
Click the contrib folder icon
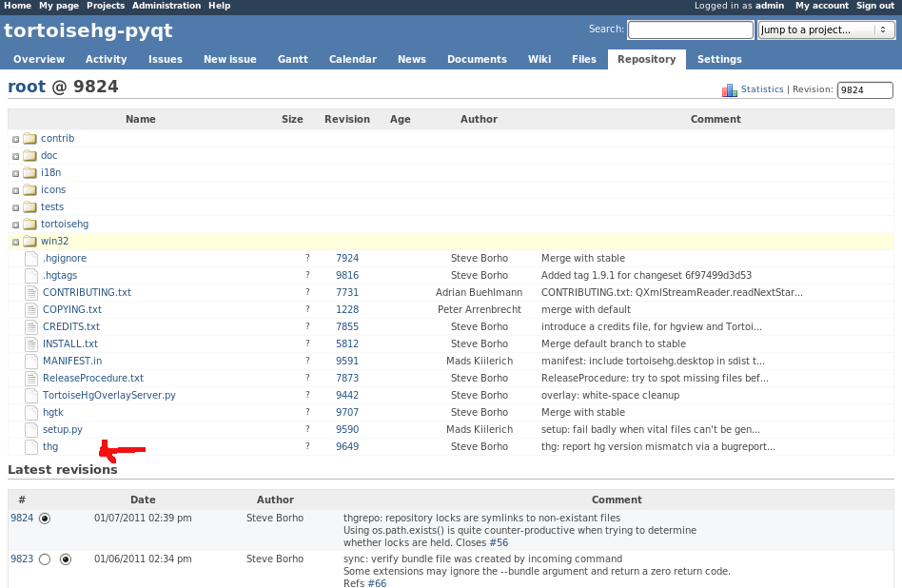tap(29, 139)
